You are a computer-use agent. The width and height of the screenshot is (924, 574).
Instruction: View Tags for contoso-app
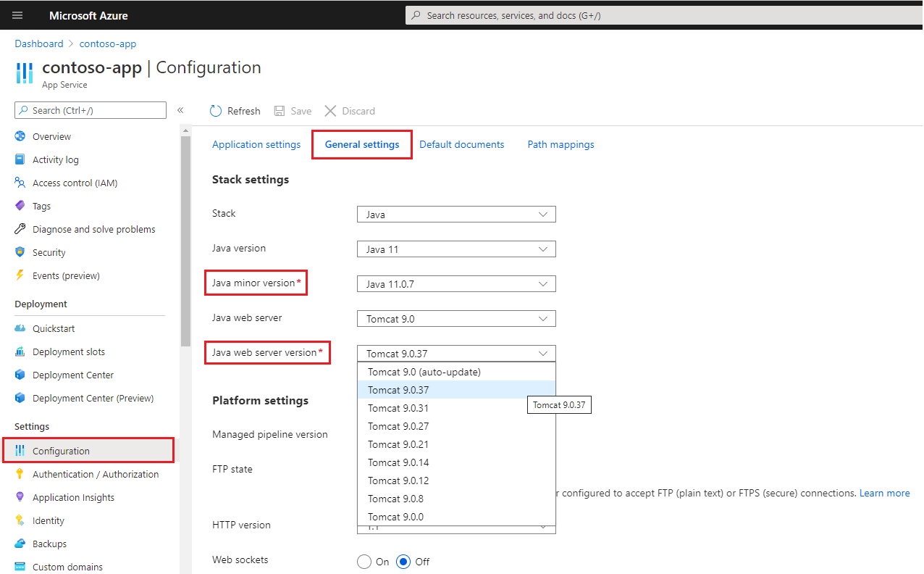click(43, 205)
